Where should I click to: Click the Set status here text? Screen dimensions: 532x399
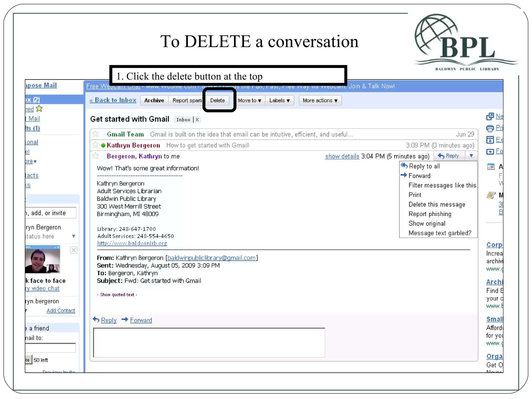point(40,236)
